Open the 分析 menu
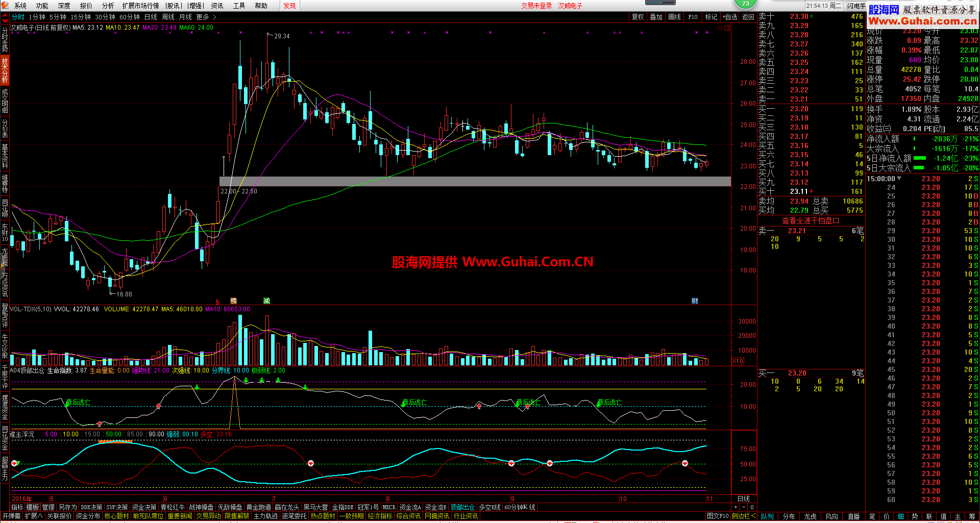980x523 pixels. click(x=108, y=6)
